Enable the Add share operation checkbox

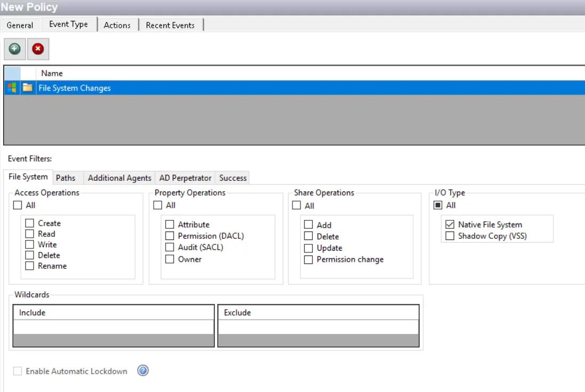309,225
